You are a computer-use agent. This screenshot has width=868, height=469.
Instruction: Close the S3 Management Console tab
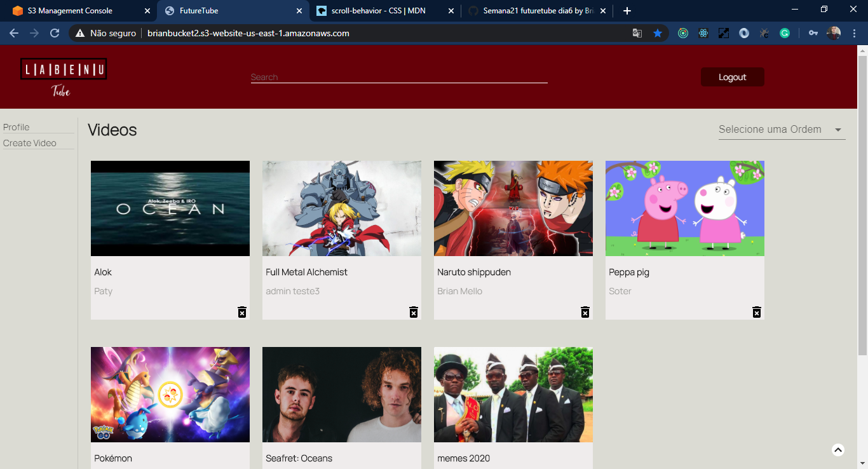point(147,11)
